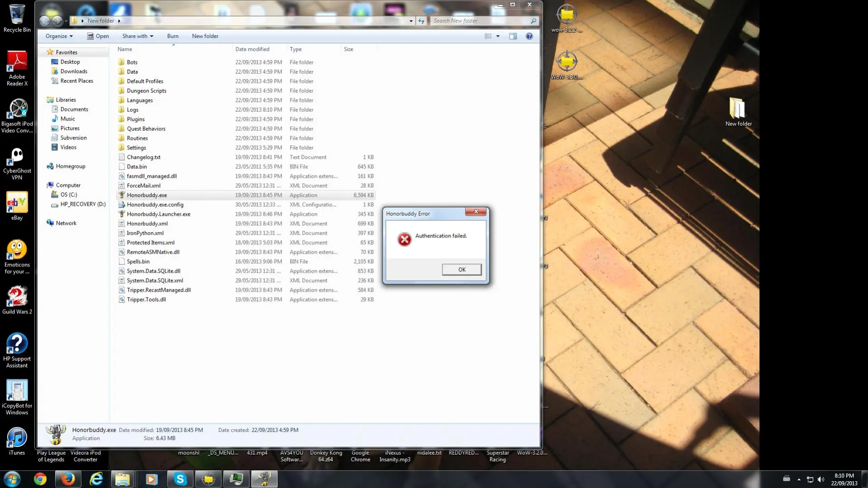
Task: Open the Organize dropdown menu
Action: coord(59,36)
